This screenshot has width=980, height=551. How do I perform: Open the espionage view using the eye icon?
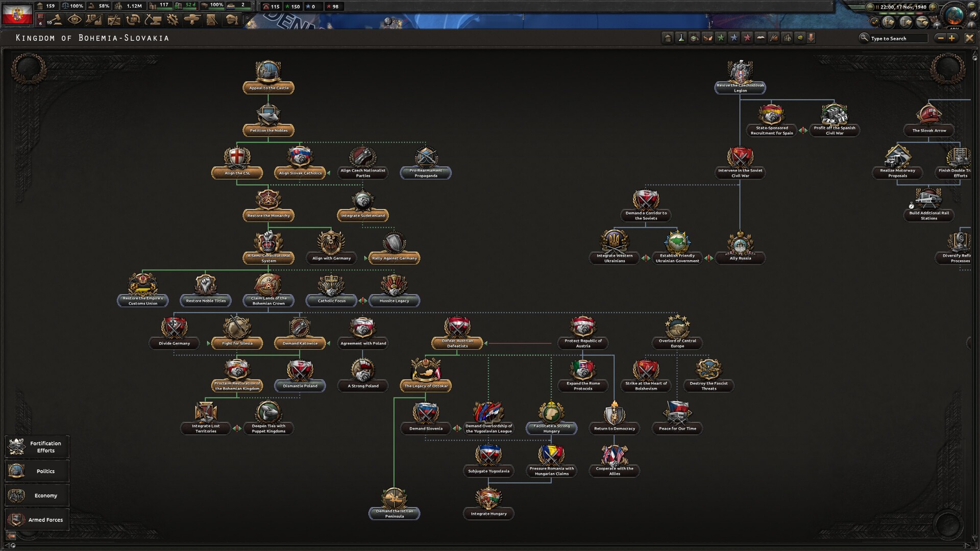click(75, 19)
